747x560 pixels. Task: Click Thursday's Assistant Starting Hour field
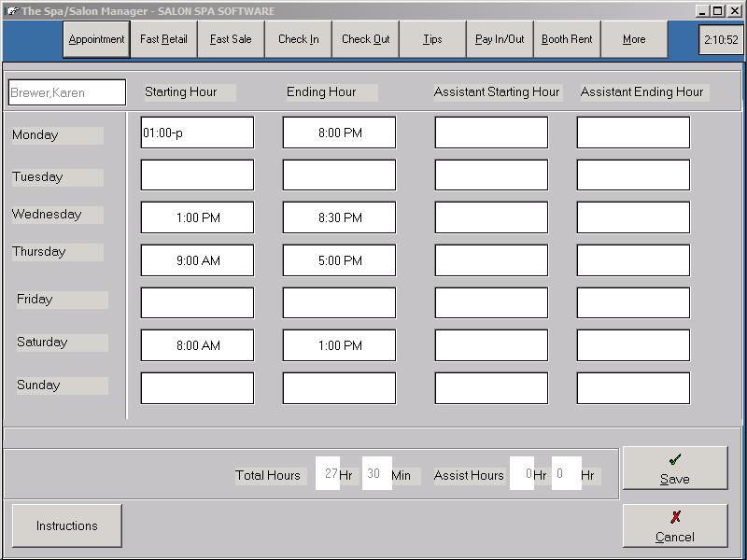click(x=491, y=260)
